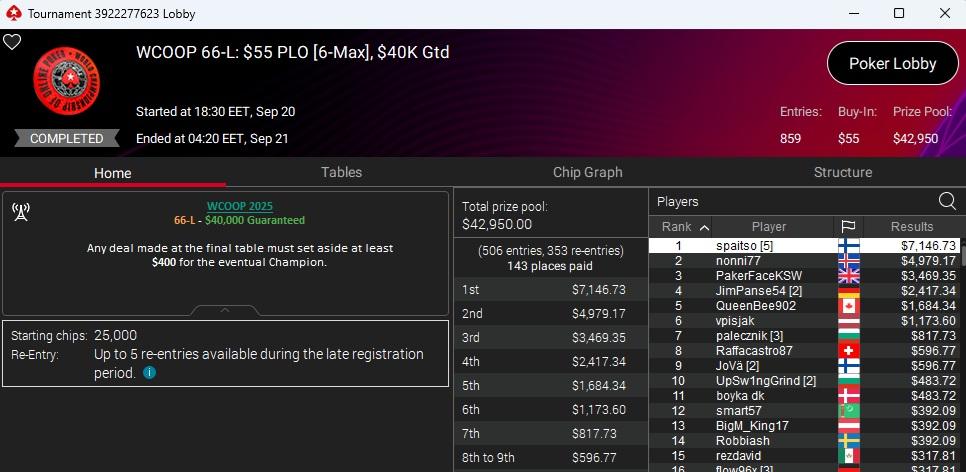The height and width of the screenshot is (472, 966).
Task: Sort players by the Results column
Action: pos(911,227)
